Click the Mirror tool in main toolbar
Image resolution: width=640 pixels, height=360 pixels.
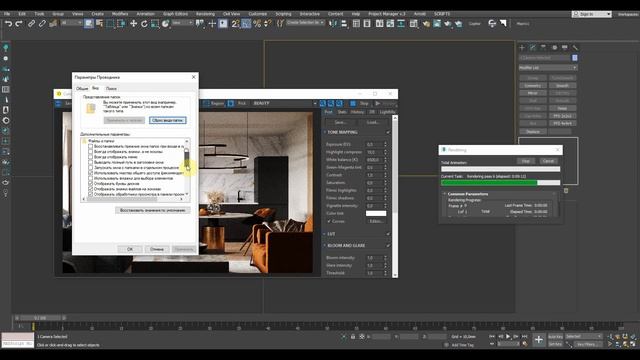pyautogui.click(x=333, y=24)
